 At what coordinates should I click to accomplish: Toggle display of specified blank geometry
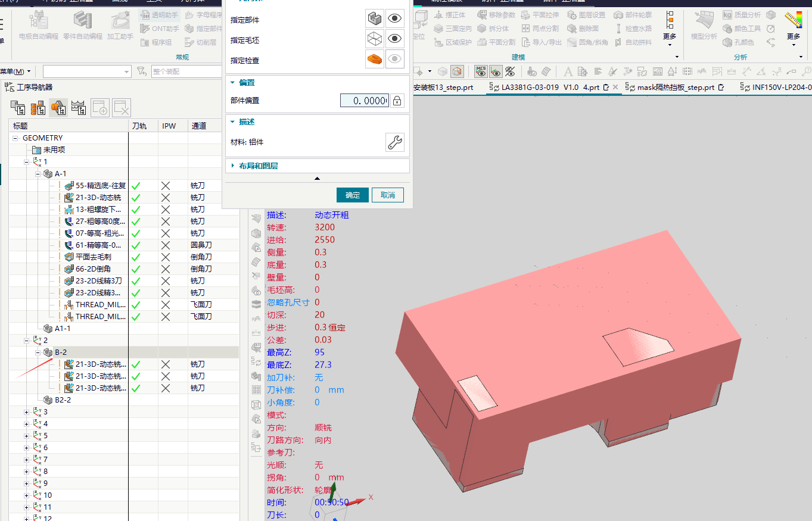point(395,39)
